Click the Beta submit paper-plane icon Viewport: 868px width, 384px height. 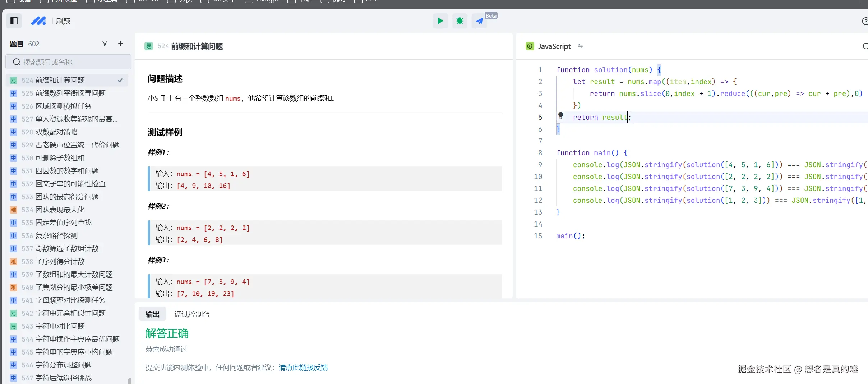pyautogui.click(x=479, y=21)
